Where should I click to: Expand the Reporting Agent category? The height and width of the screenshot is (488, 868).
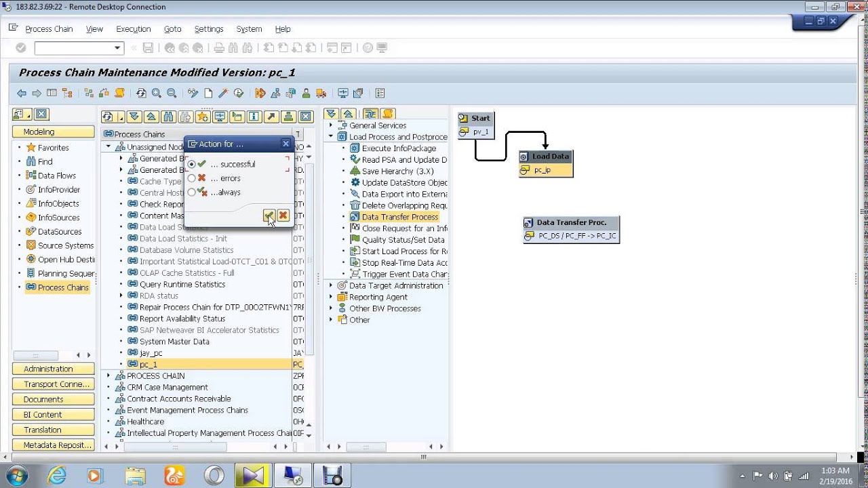(x=331, y=297)
